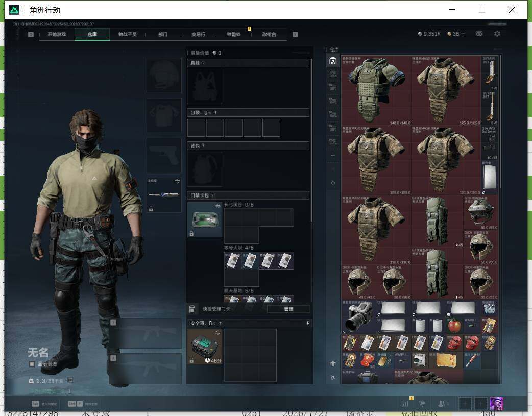Add a warehouse box via the plus icon

(333, 155)
